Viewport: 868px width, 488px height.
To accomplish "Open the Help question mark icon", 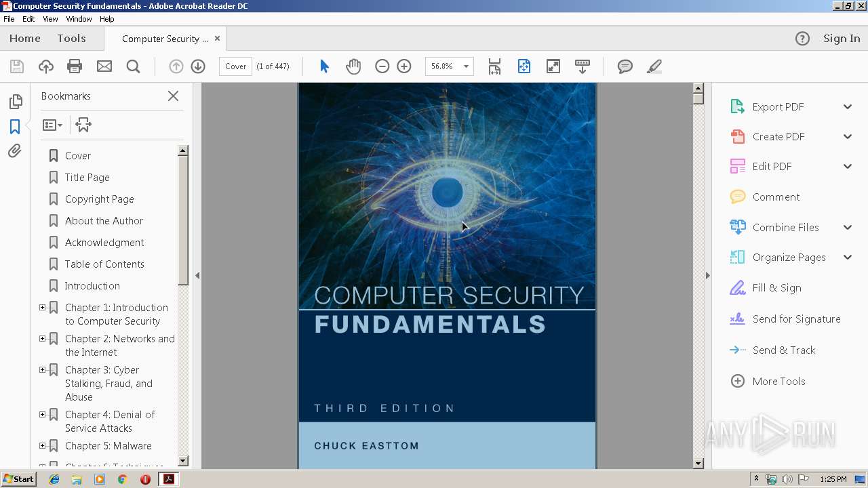I will click(802, 39).
